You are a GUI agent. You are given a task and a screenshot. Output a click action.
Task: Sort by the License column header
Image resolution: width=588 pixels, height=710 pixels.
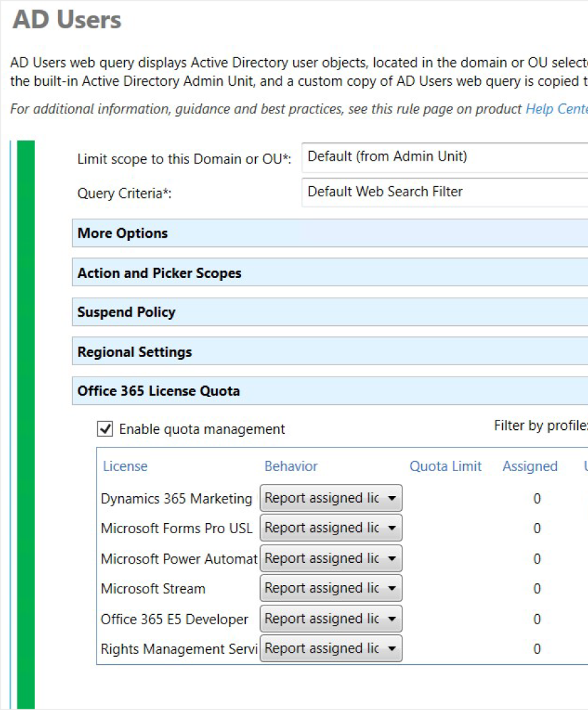click(x=125, y=466)
